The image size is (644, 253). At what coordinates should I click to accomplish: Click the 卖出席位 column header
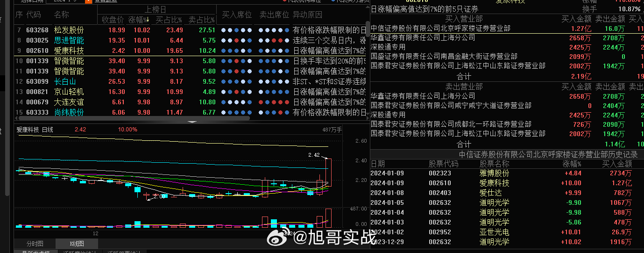[x=274, y=15]
